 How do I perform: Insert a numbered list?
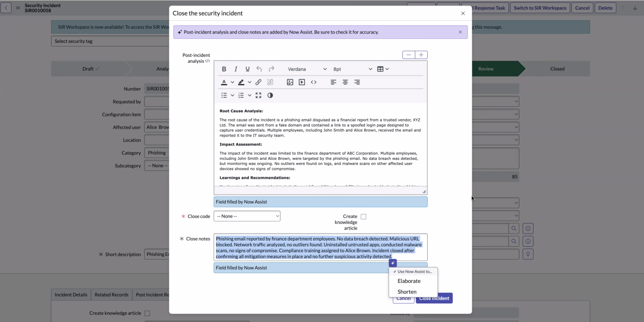241,95
